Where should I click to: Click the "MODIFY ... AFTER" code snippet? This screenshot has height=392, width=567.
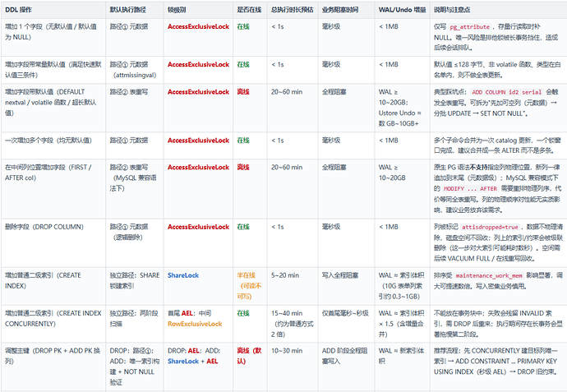(x=471, y=189)
